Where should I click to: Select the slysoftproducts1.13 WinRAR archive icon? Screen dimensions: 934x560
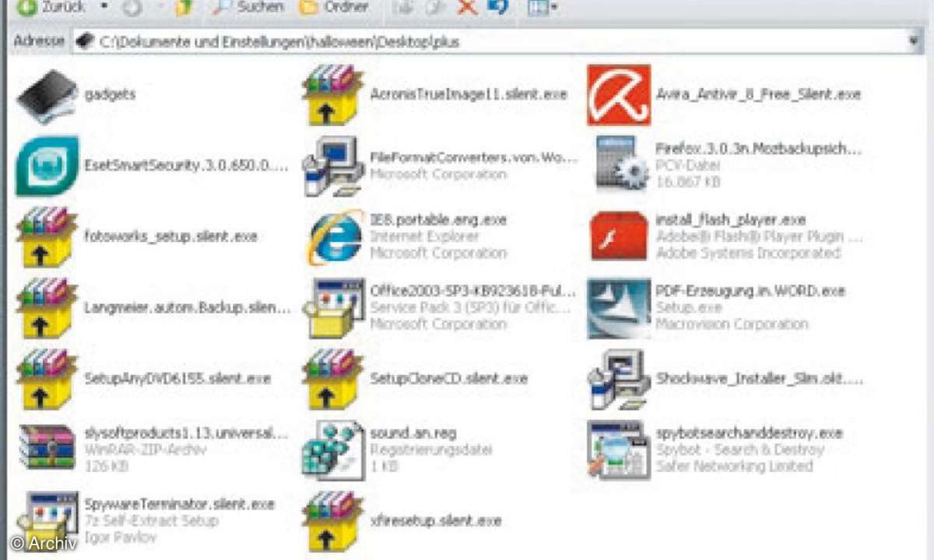[47, 446]
